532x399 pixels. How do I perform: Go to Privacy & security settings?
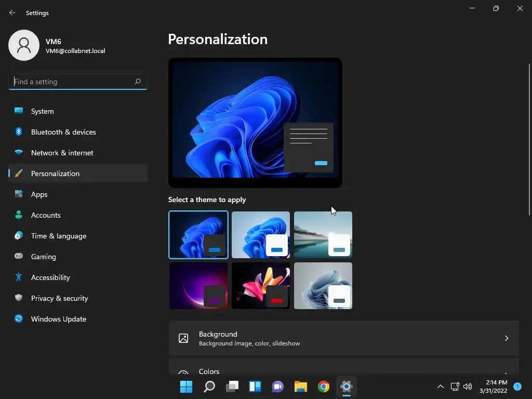pos(78,298)
